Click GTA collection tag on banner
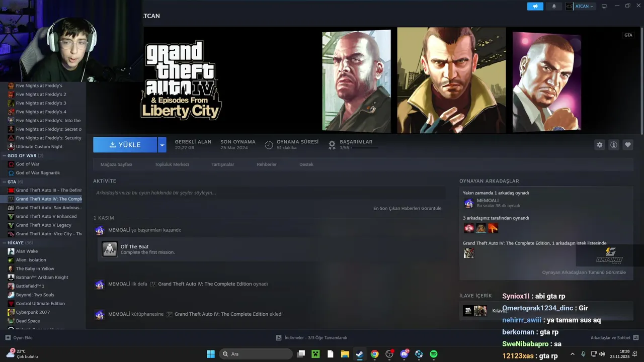644x362 pixels. [x=628, y=35]
